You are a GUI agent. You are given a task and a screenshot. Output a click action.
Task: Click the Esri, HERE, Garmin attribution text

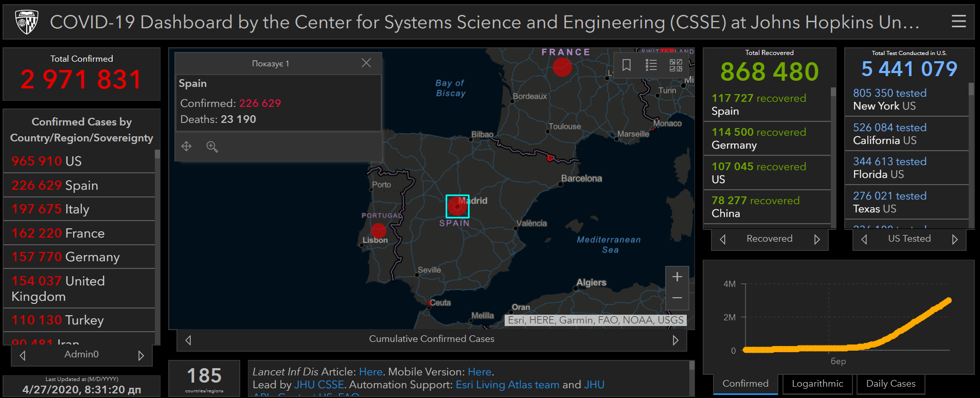point(596,320)
